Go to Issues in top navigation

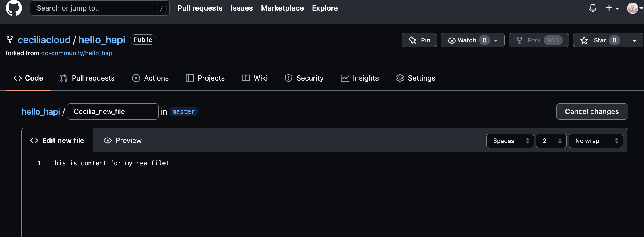pyautogui.click(x=242, y=8)
